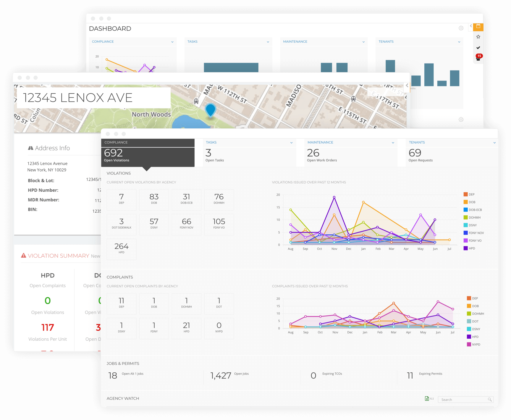The image size is (511, 420).
Task: Click the Tasks bar chart in Dashboard window
Action: (231, 67)
